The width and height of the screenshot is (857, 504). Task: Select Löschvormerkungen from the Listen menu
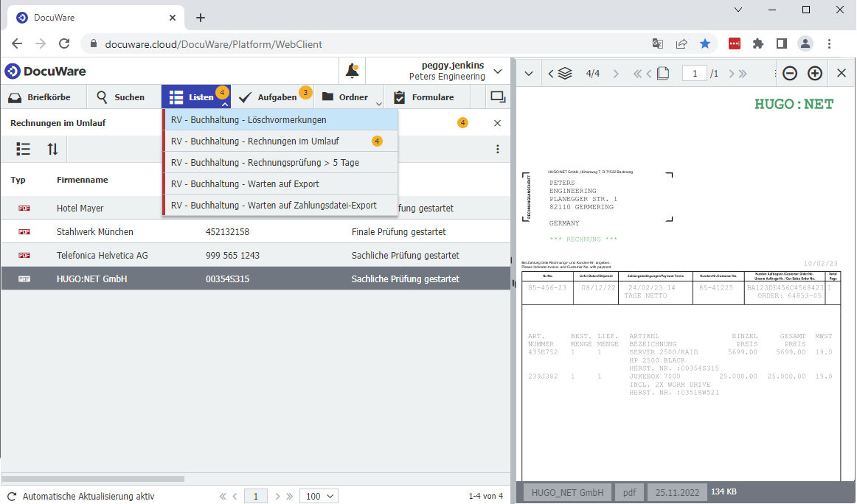pyautogui.click(x=249, y=119)
